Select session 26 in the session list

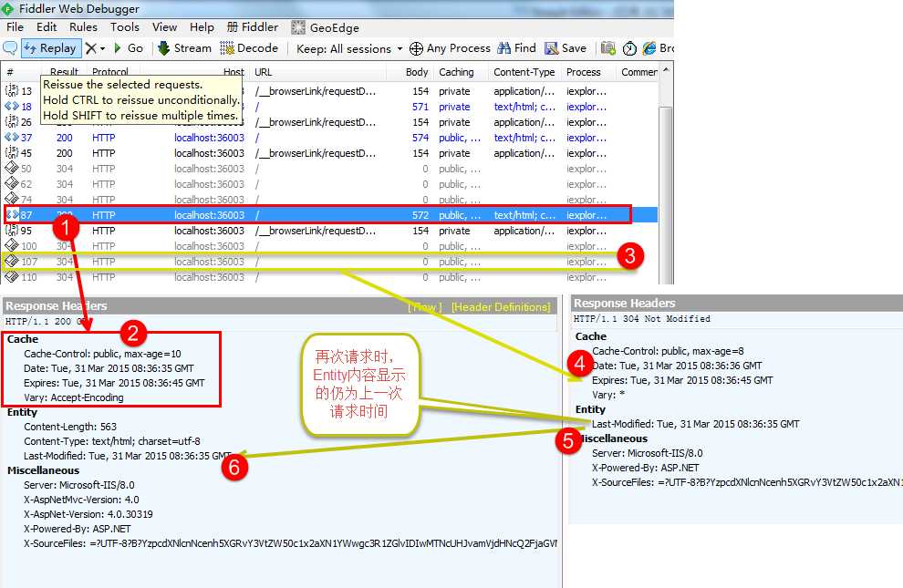tap(329, 122)
